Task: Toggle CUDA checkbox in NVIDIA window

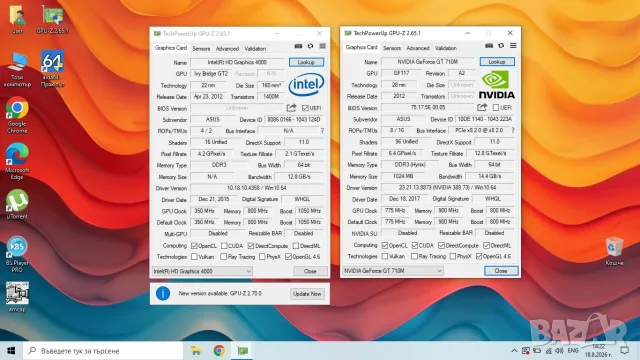Action: (x=415, y=245)
